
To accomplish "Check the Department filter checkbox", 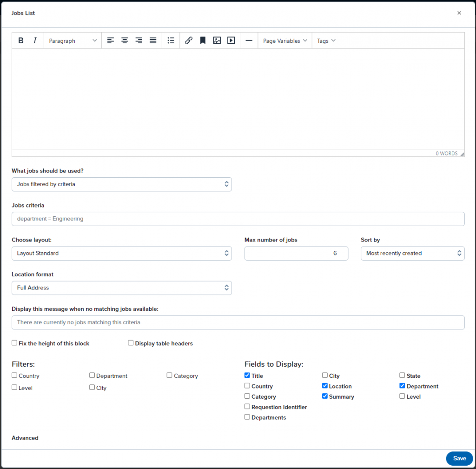I will (93, 375).
